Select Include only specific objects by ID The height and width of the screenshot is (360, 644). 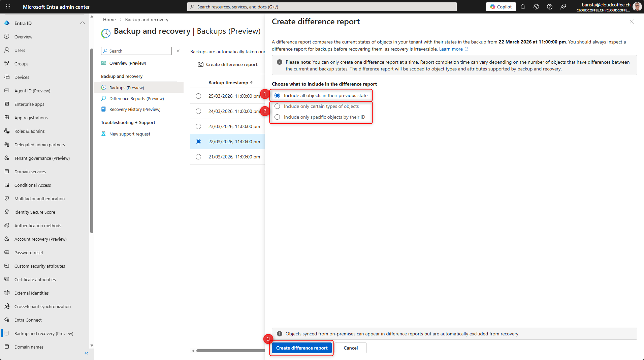(277, 117)
